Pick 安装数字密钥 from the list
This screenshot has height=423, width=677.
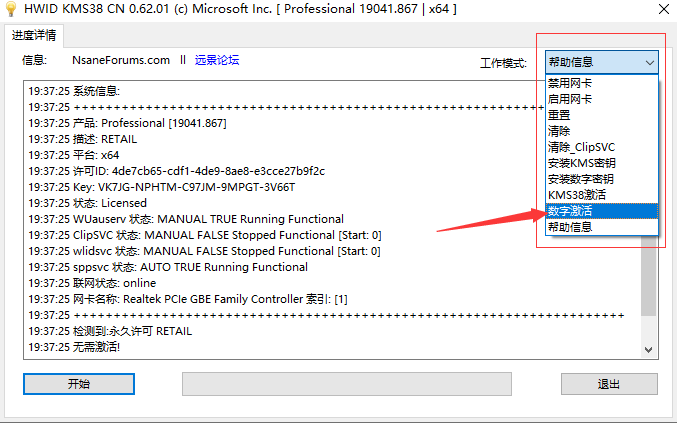(581, 179)
